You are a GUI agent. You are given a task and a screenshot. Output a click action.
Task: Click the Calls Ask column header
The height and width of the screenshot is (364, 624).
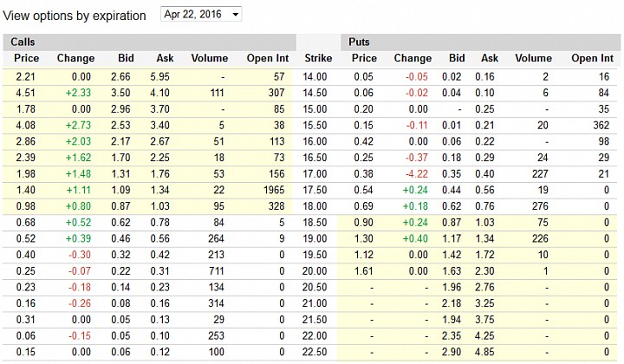[165, 58]
